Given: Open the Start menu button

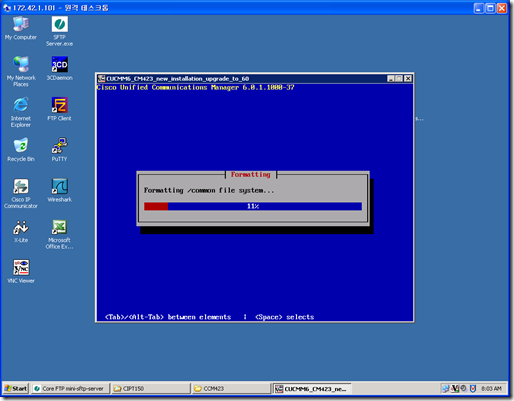Looking at the screenshot, I should (16, 388).
